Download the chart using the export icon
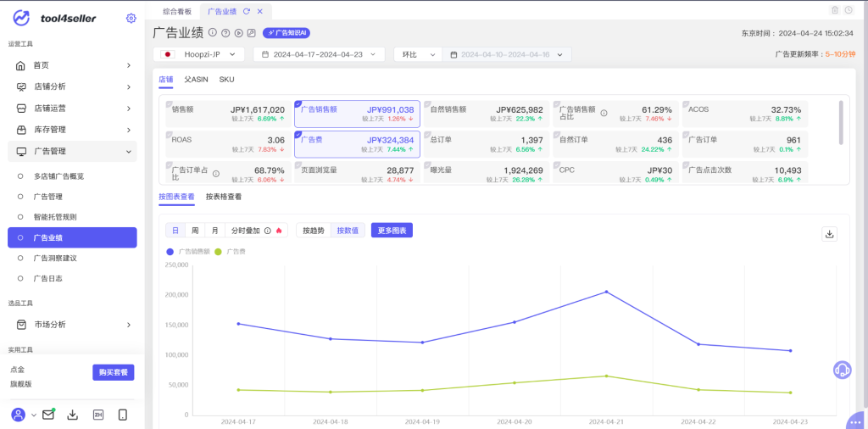This screenshot has height=429, width=868. pyautogui.click(x=829, y=234)
